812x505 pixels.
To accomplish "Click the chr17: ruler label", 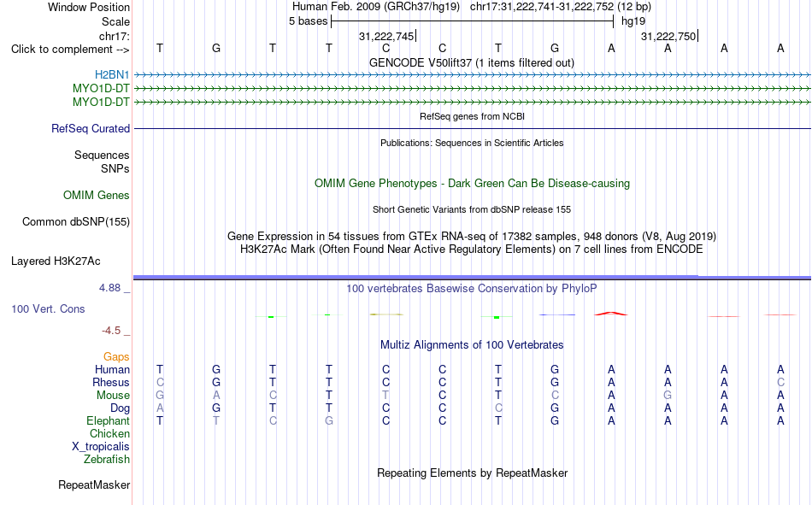I will click(x=115, y=36).
